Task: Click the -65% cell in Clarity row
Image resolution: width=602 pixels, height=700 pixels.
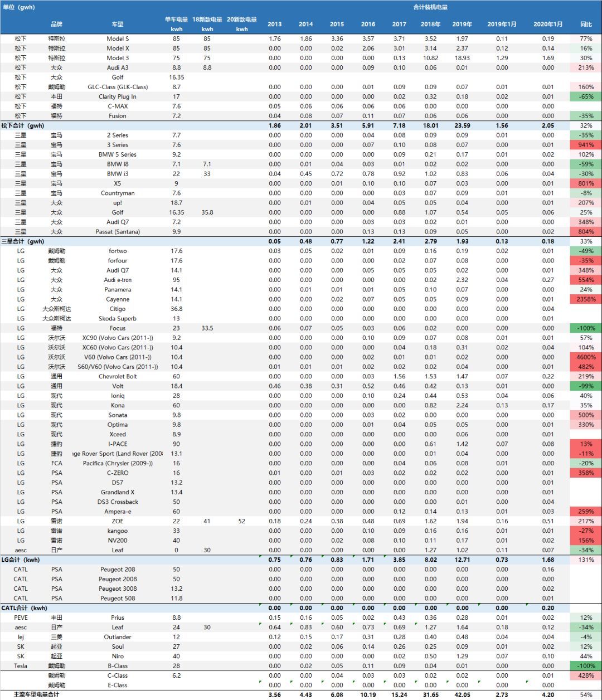Action: point(586,97)
